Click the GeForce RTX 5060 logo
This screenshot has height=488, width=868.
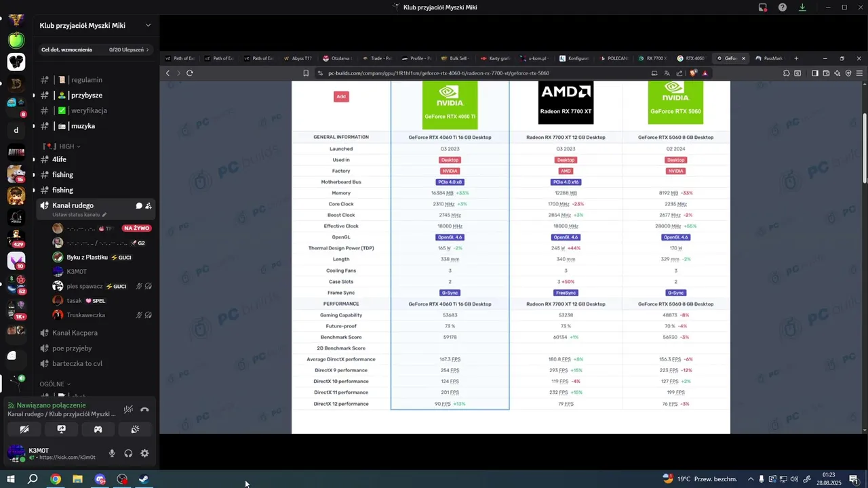click(675, 103)
